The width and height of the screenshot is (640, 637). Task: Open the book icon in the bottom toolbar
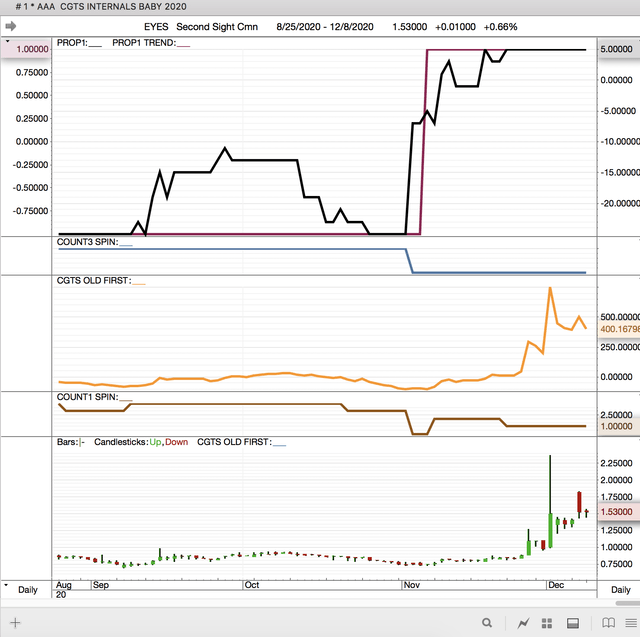coord(608,623)
